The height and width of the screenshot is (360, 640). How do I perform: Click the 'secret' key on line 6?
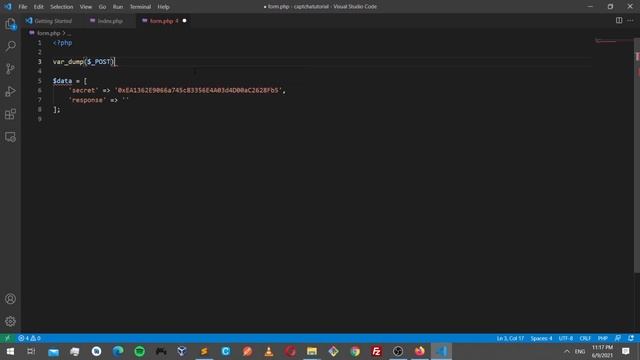(x=83, y=90)
